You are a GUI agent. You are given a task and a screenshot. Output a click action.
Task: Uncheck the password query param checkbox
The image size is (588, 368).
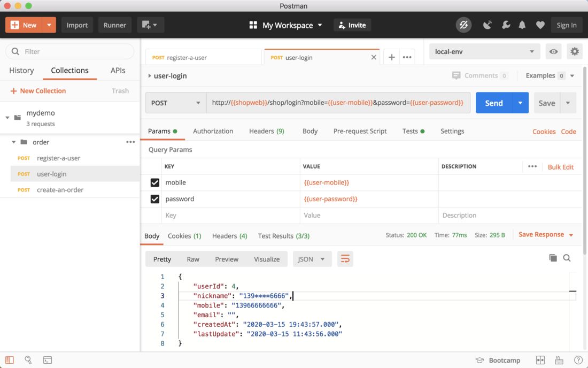(155, 199)
